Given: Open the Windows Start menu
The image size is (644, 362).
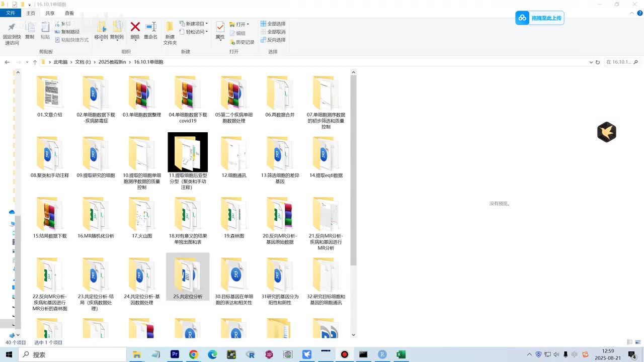Looking at the screenshot, I should [x=9, y=354].
